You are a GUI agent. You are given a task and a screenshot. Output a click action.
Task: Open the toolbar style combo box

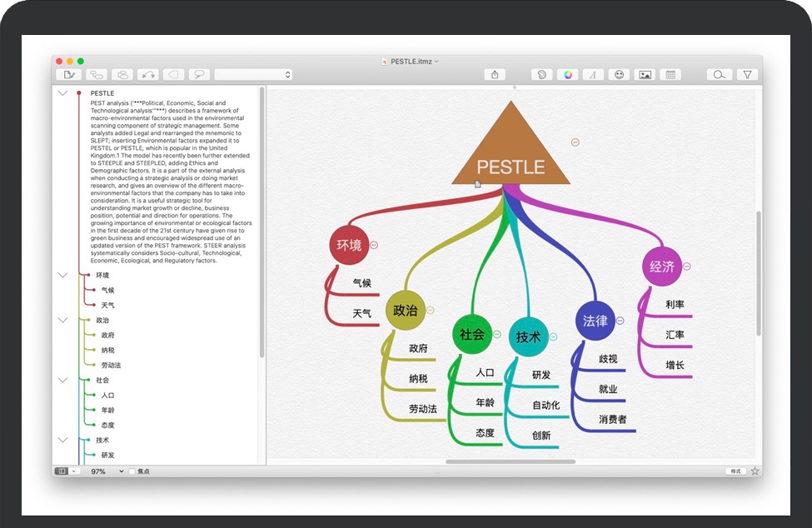coord(253,75)
